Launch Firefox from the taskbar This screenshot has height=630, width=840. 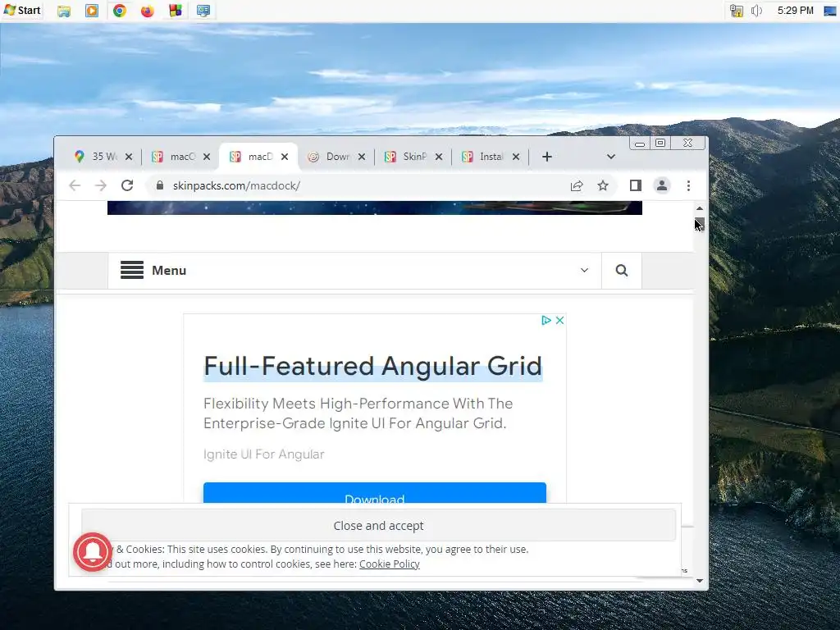click(x=148, y=11)
